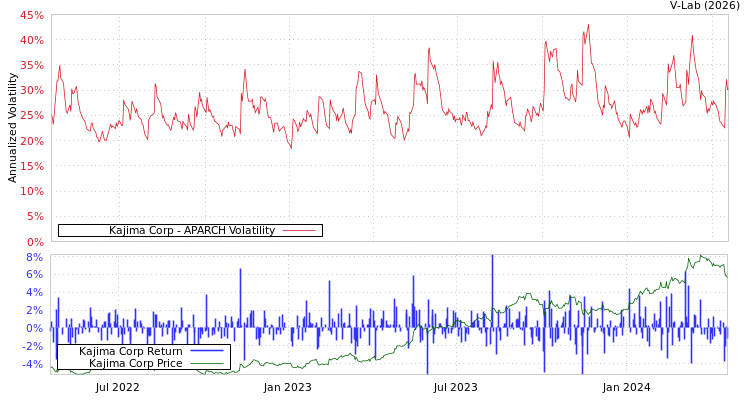Select the 'Kajima Corp Return' legend label
Screen dimensions: 750x400
point(130,351)
